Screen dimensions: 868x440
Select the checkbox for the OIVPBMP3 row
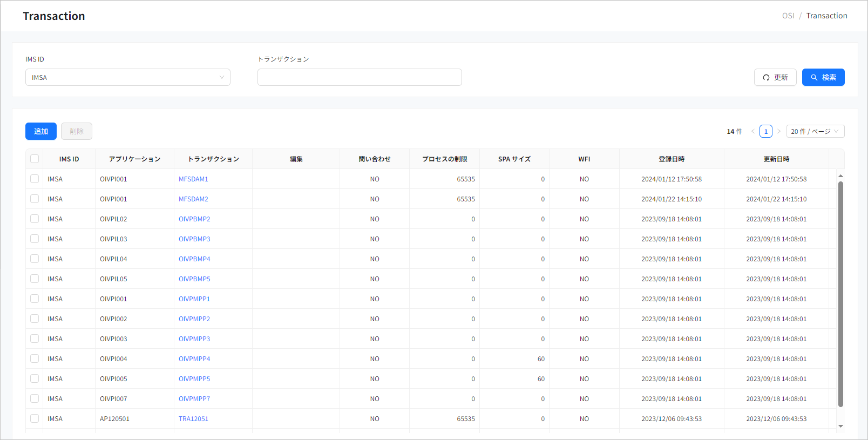(x=35, y=239)
